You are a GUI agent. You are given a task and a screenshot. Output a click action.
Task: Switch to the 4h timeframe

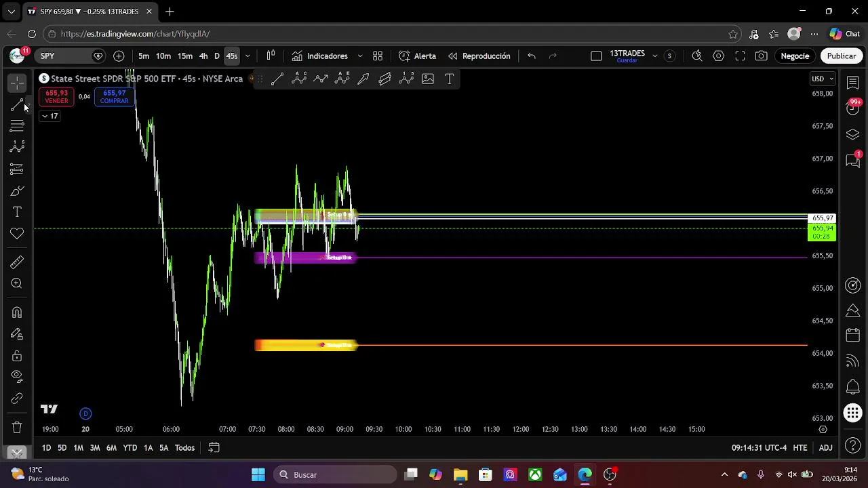pos(203,56)
